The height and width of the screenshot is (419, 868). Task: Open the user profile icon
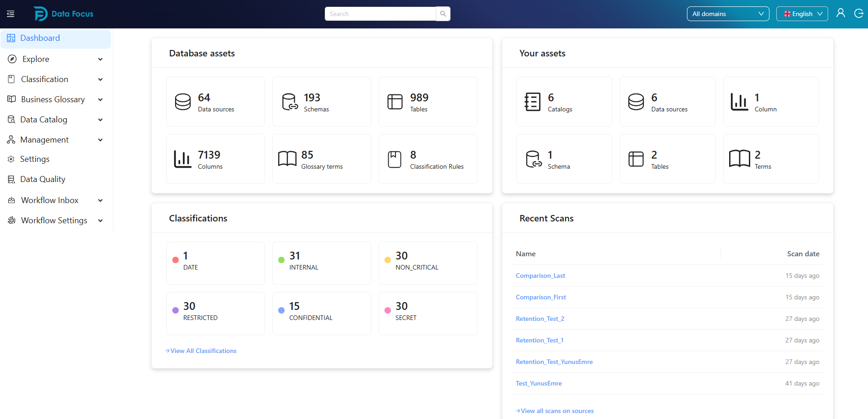[841, 13]
